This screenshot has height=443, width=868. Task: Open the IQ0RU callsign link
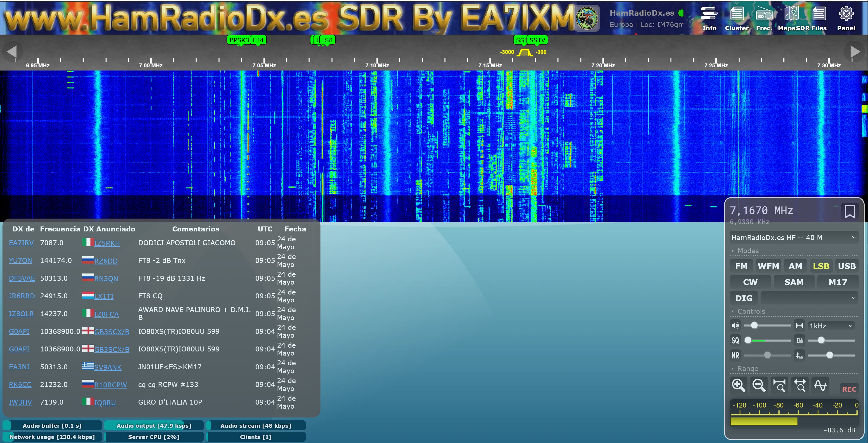(x=105, y=403)
